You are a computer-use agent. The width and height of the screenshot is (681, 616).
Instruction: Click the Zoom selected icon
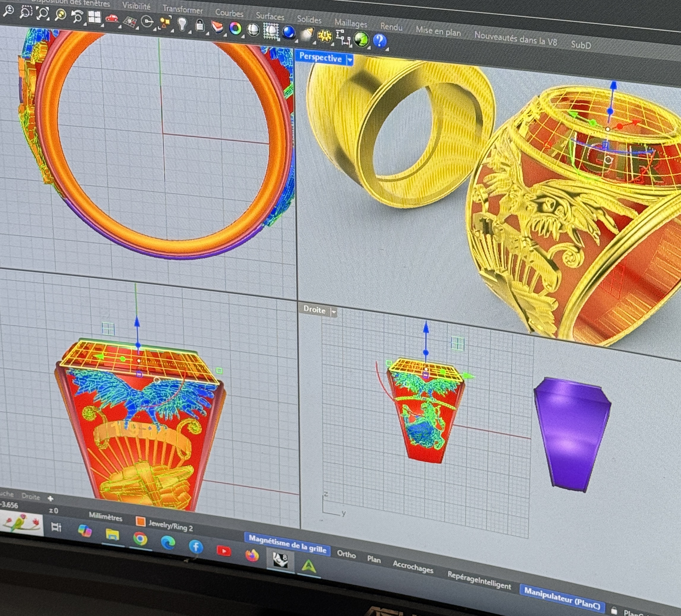61,15
